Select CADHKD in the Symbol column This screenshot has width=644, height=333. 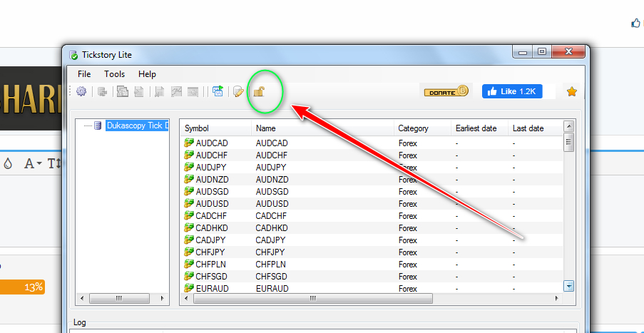click(212, 228)
